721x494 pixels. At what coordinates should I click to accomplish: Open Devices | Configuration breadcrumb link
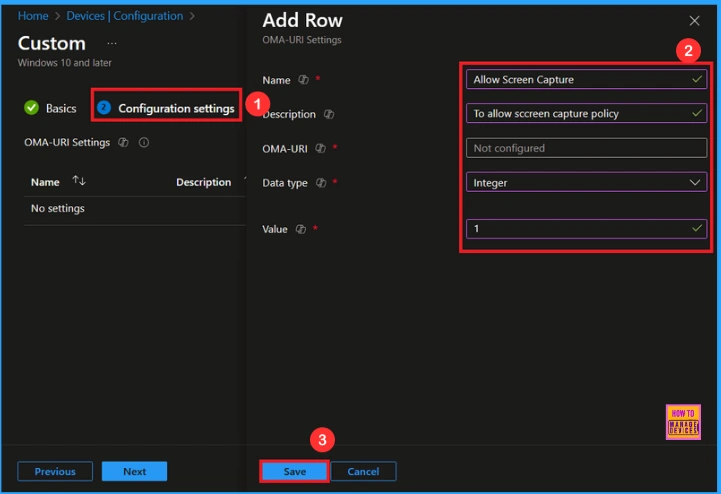click(x=125, y=16)
